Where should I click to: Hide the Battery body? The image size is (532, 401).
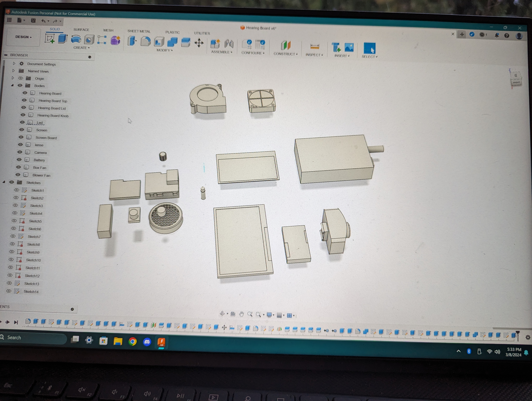pos(19,160)
